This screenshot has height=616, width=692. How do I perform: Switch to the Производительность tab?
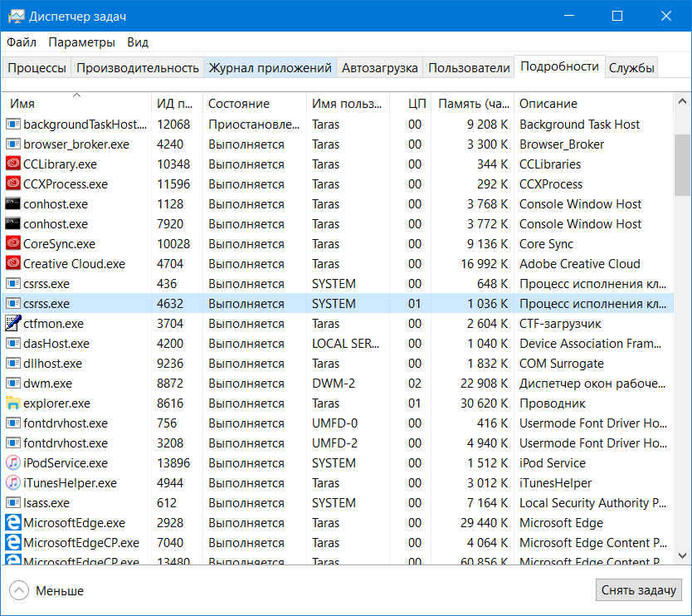coord(137,68)
